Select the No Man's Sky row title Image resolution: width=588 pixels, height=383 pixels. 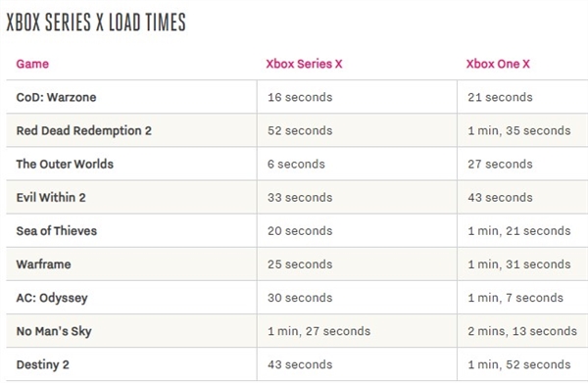coord(54,331)
